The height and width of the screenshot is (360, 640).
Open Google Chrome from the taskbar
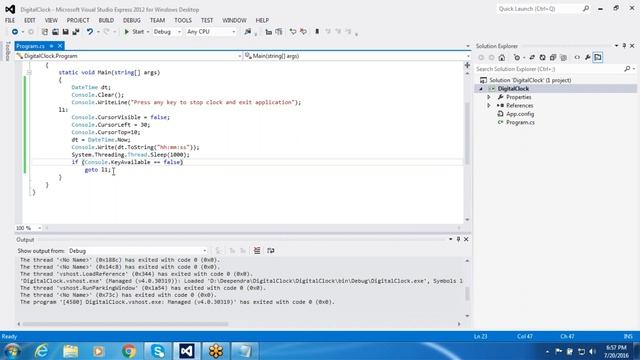click(129, 351)
